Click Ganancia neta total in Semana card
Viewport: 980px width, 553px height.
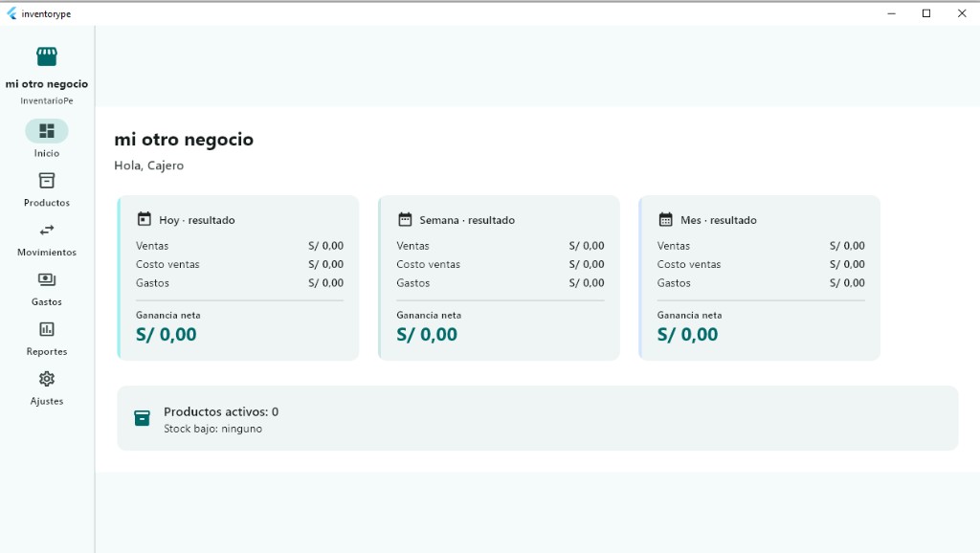pos(427,334)
